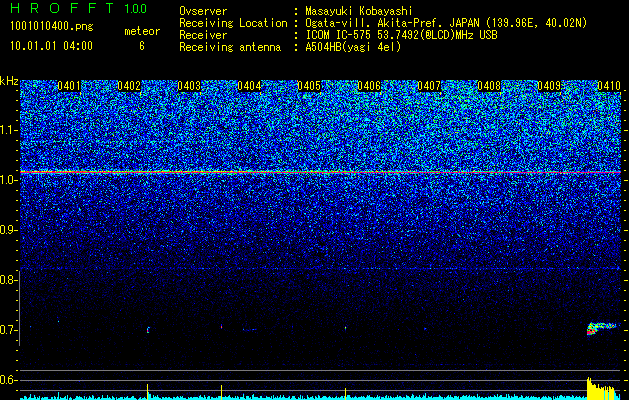Screen dimensions: 629x400
Task: Click the 0402 time marker label
Action: click(x=129, y=86)
